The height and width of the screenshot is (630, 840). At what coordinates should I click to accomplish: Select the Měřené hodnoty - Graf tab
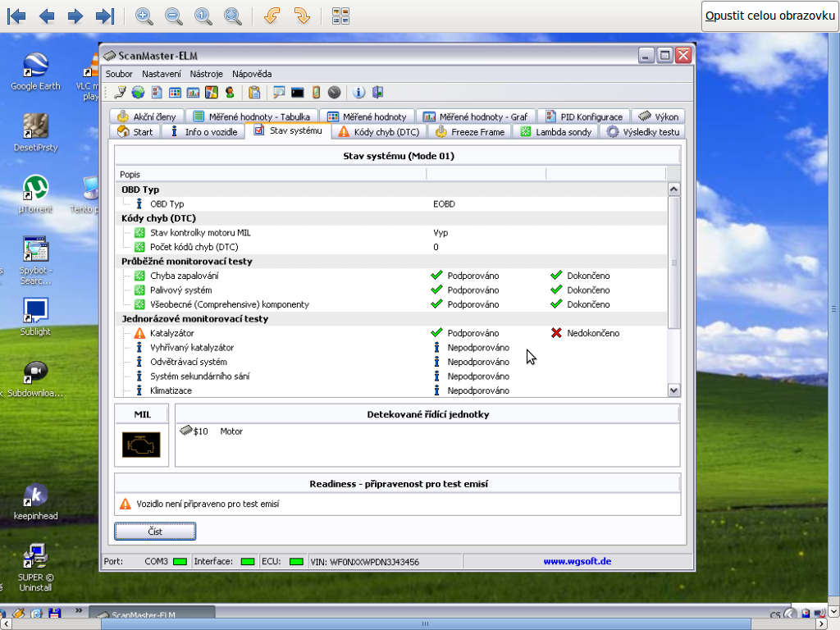[x=474, y=116]
